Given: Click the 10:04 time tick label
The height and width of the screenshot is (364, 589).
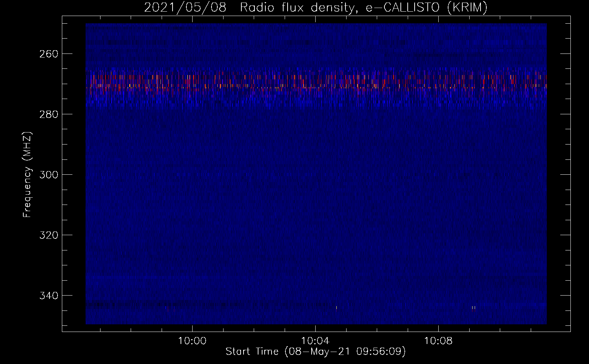Looking at the screenshot, I should click(315, 341).
